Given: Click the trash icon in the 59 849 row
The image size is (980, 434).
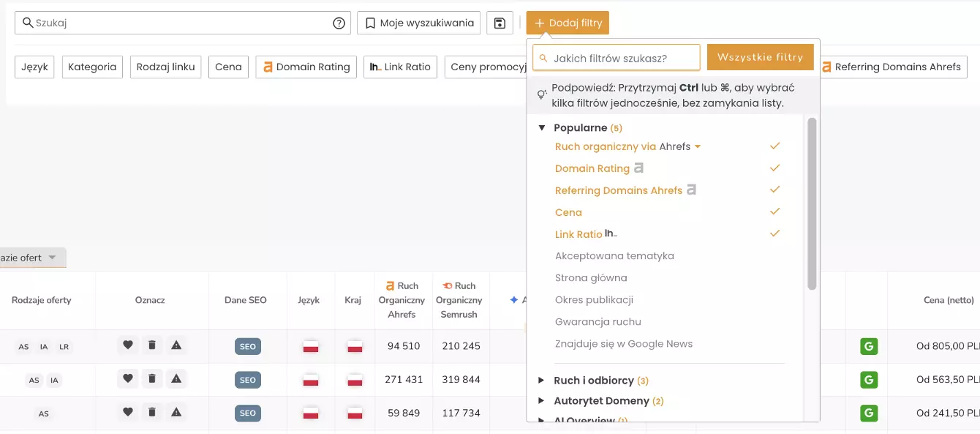Looking at the screenshot, I should 152,413.
